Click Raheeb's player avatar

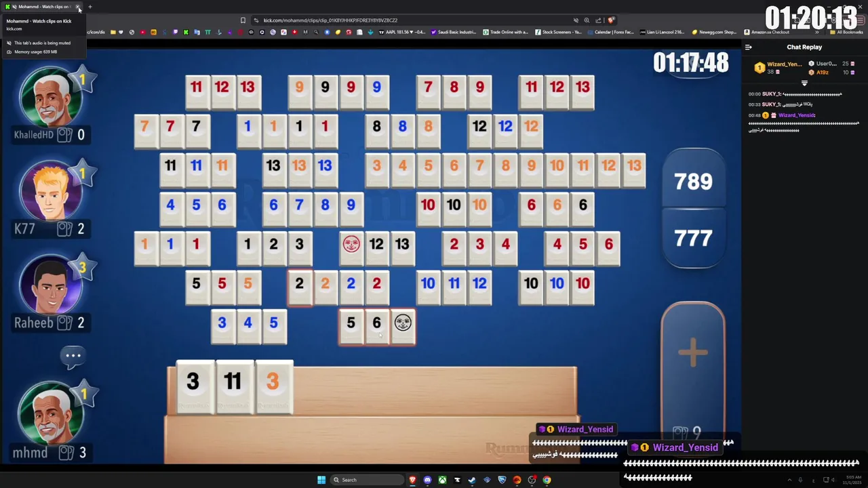pyautogui.click(x=51, y=285)
